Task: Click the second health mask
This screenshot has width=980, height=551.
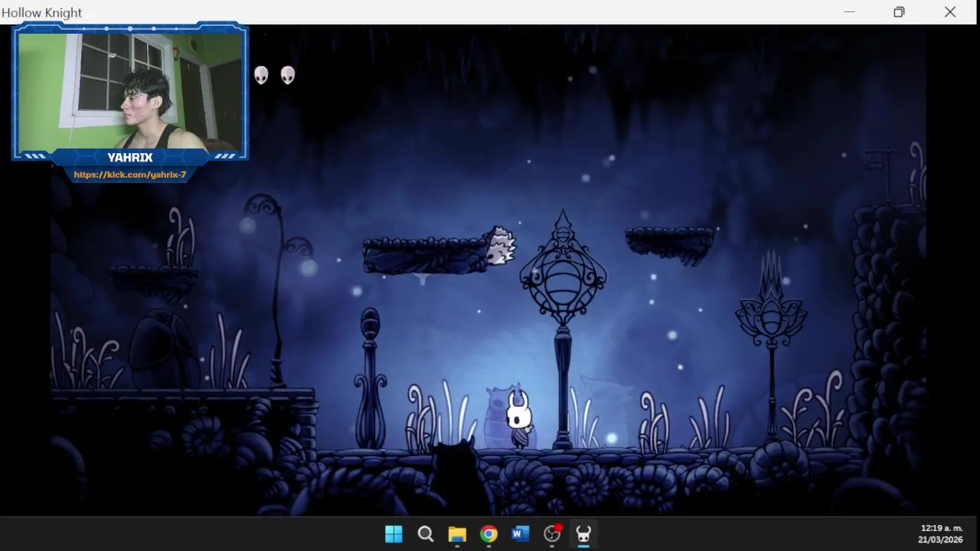Action: pos(288,75)
